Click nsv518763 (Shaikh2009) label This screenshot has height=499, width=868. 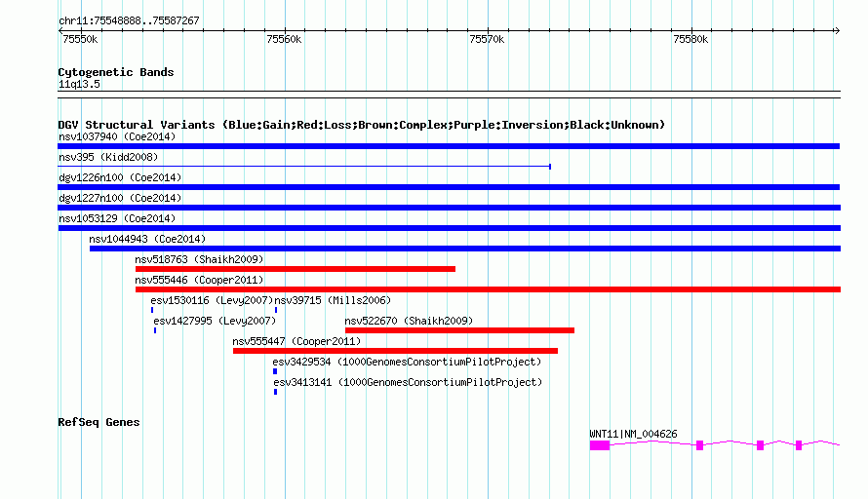199,259
